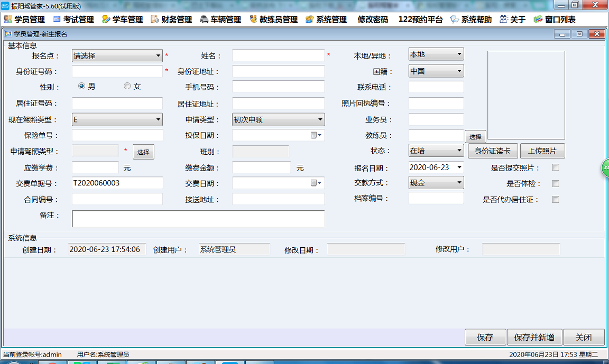
Task: Select the 学车管理 toolbar icon
Action: (x=121, y=19)
